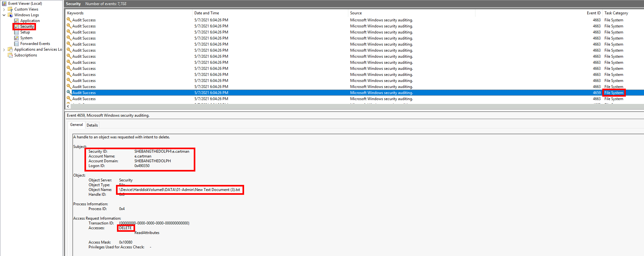Switch to the Details tab
Screen dimensions: 644x256
coord(92,125)
